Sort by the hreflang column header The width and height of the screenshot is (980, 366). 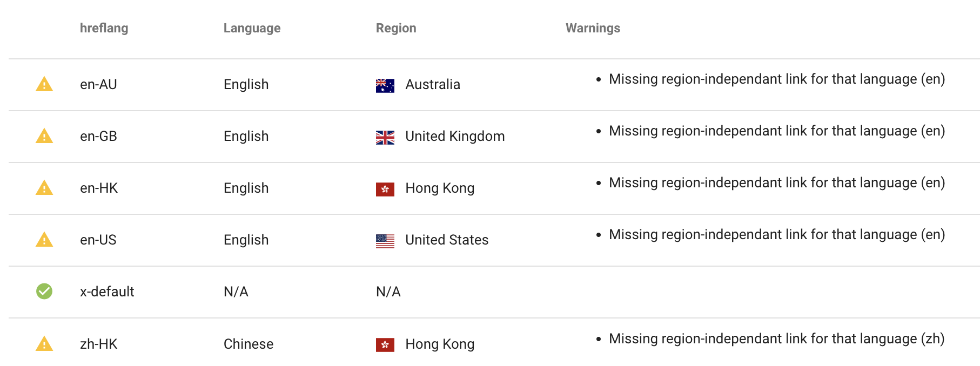tap(104, 28)
